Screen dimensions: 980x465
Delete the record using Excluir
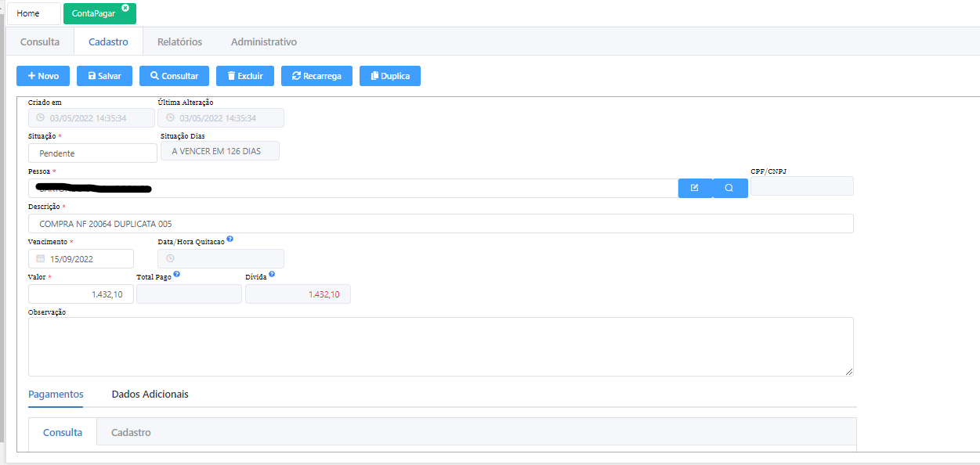pyautogui.click(x=244, y=76)
